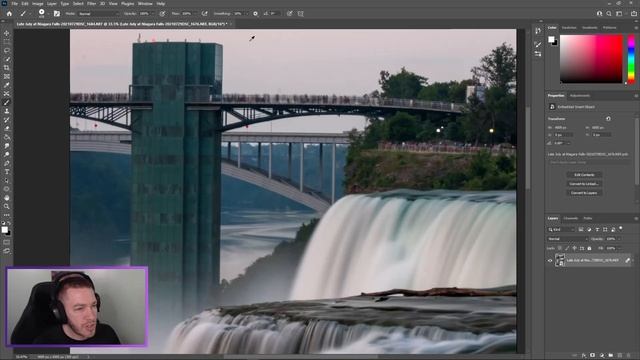640x360 pixels.
Task: Open the File menu
Action: [15, 4]
